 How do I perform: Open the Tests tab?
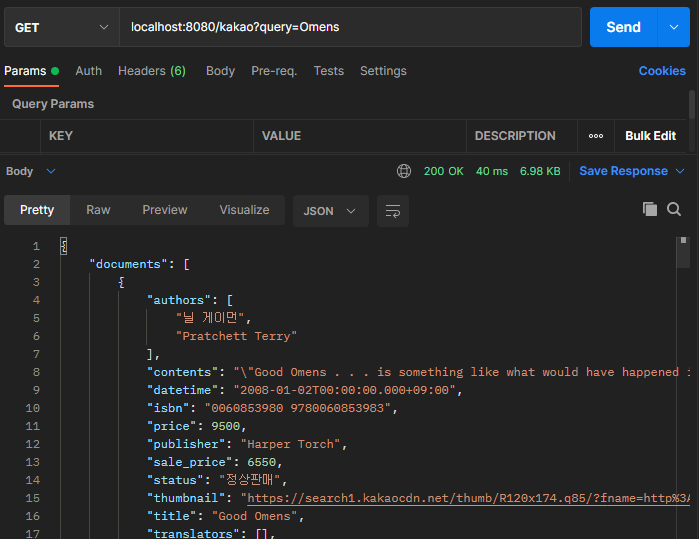tap(329, 71)
